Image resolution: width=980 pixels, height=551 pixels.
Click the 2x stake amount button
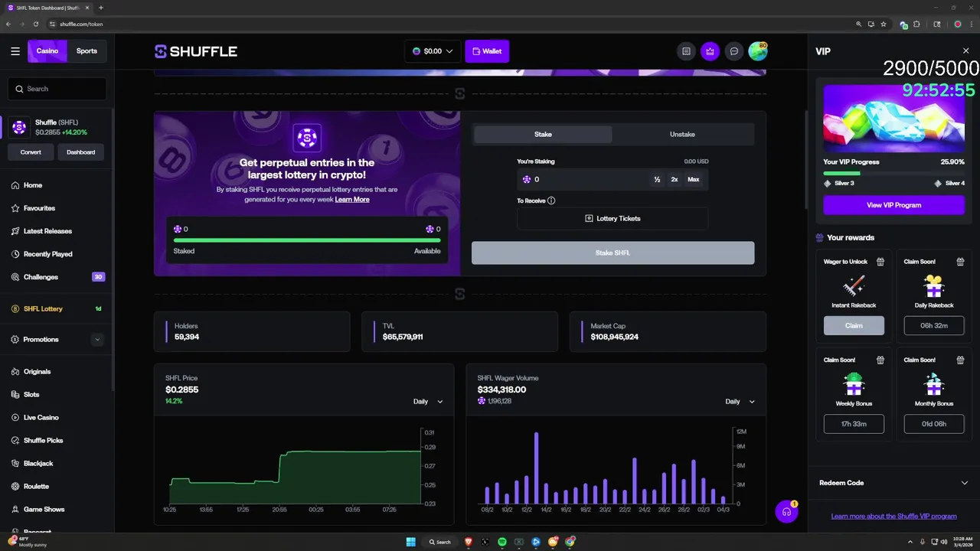coord(675,179)
